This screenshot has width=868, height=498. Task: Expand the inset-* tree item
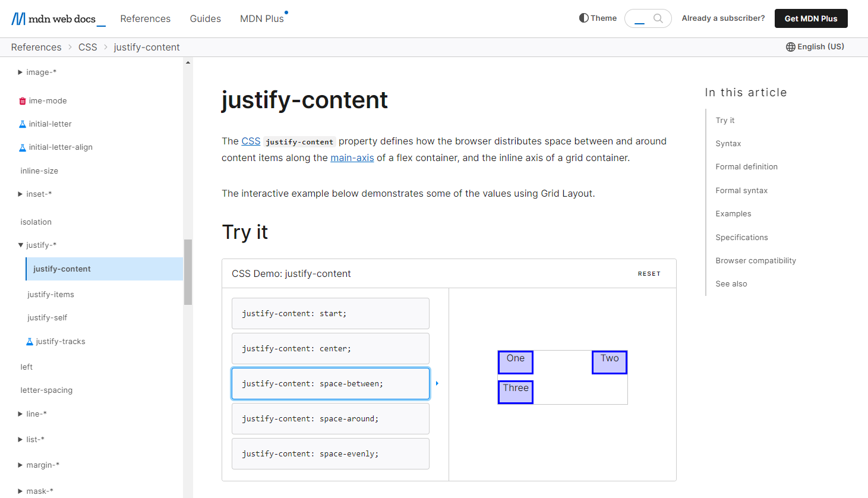pyautogui.click(x=20, y=194)
